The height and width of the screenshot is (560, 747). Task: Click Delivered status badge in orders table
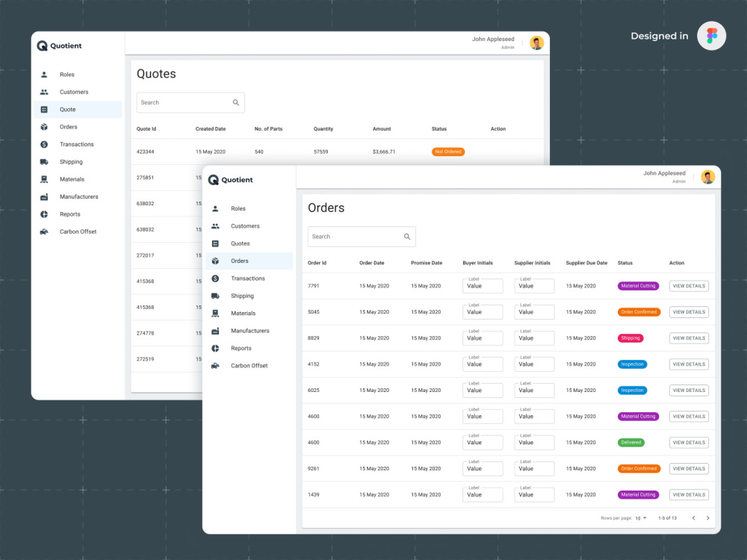tap(630, 443)
